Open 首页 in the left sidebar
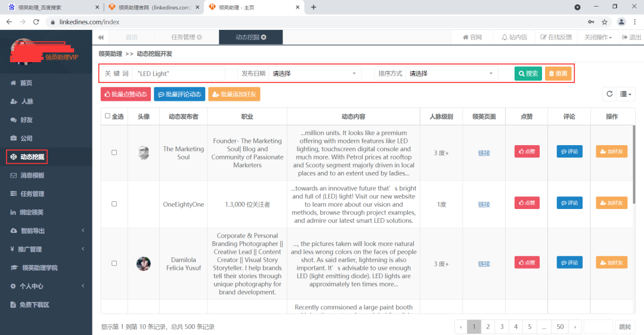644x335 pixels. [x=46, y=83]
